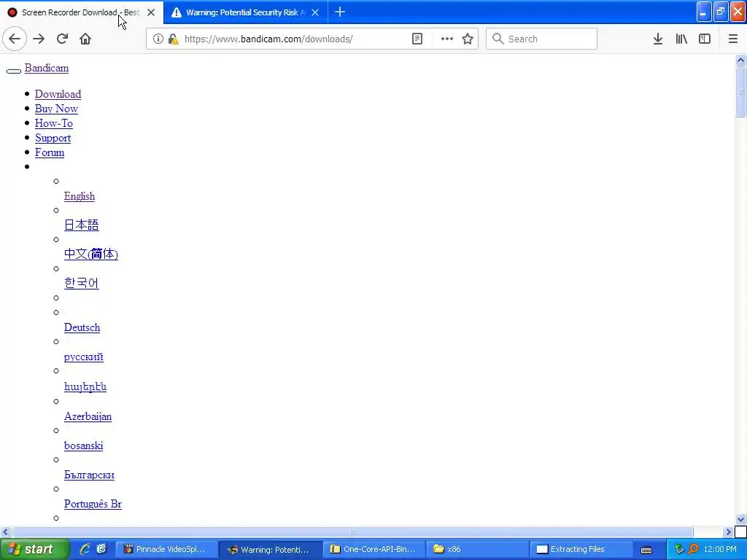The width and height of the screenshot is (747, 560).
Task: Click the second quick launch browser icon
Action: tap(101, 550)
